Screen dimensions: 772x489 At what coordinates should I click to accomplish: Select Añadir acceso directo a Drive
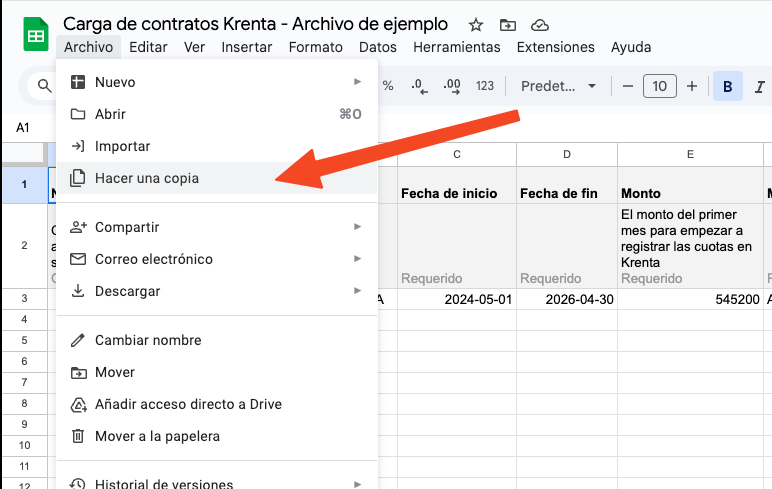point(217,404)
